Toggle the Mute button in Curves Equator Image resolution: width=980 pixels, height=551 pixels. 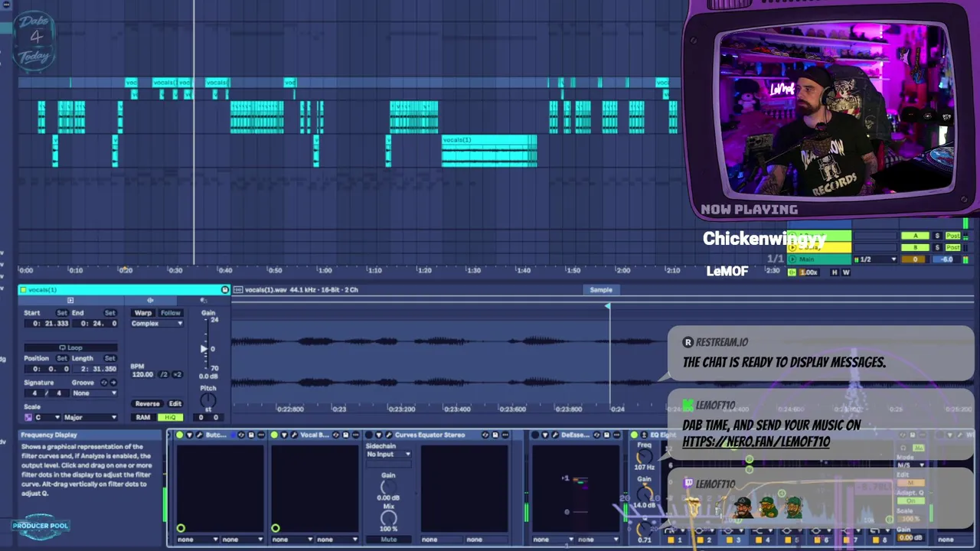[x=388, y=540]
